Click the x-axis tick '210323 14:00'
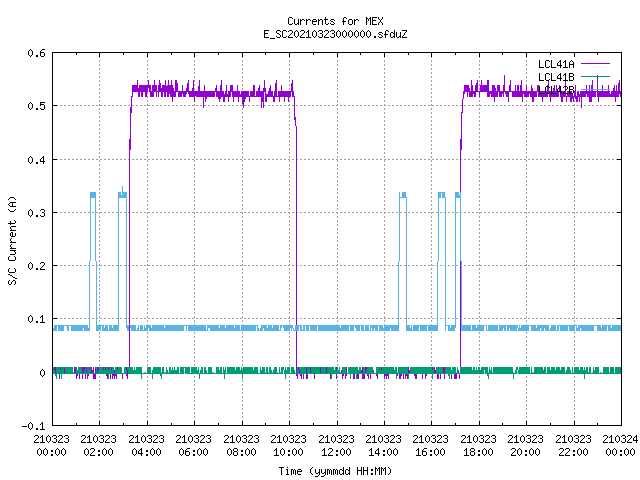 tap(383, 446)
